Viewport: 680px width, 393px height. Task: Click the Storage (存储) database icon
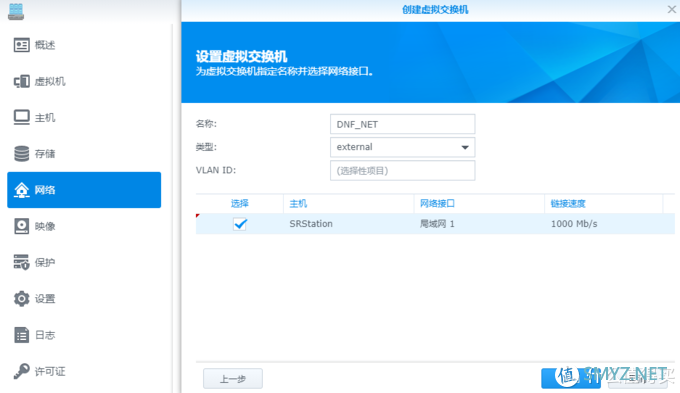click(21, 154)
